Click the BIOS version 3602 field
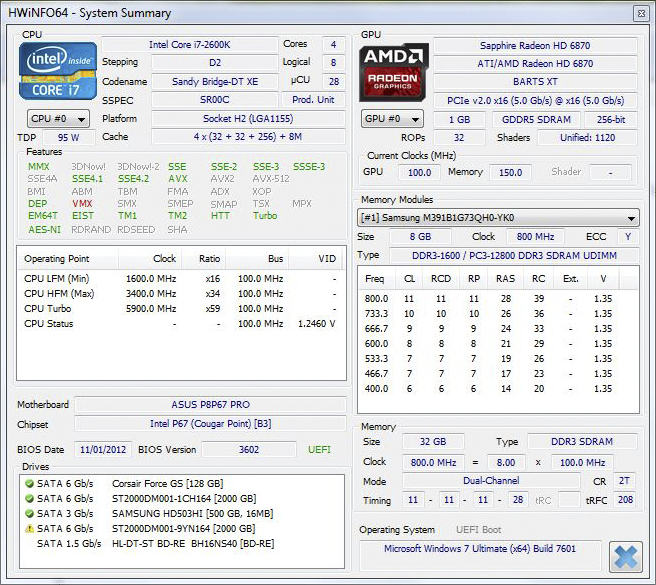 [x=249, y=450]
